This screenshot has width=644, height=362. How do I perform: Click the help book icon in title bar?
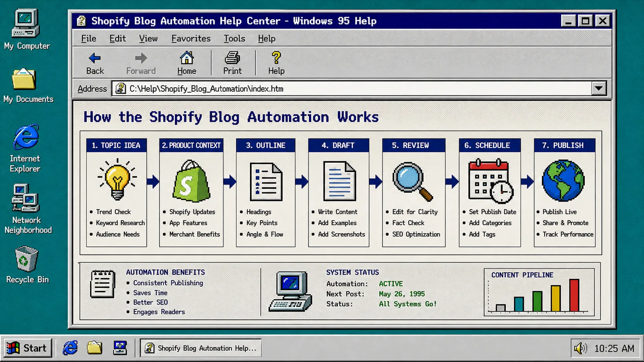point(81,21)
